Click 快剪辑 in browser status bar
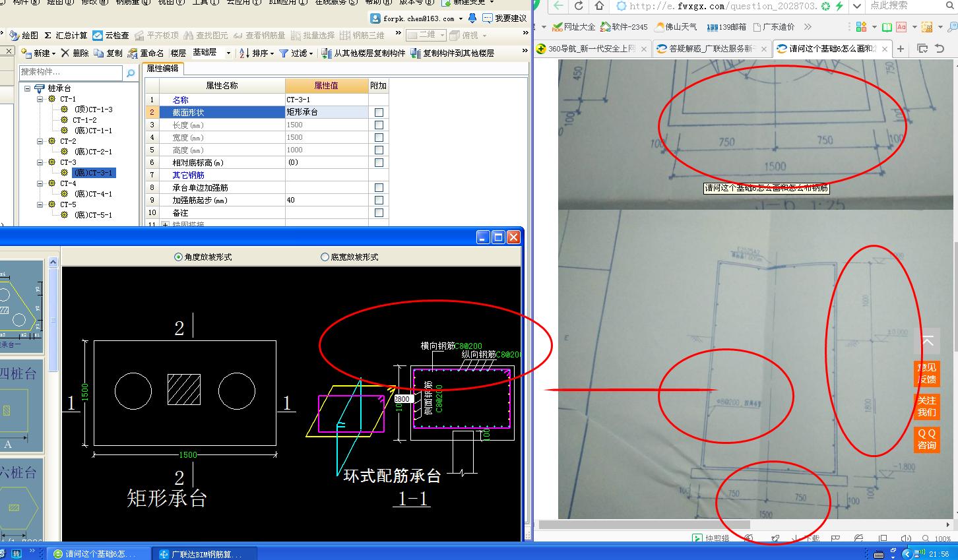The image size is (958, 560). coord(711,538)
